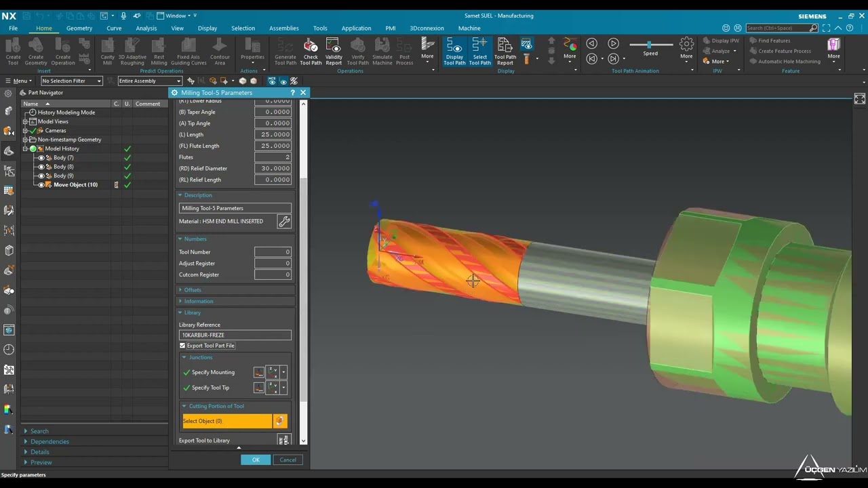Confirm the dialog with OK

click(256, 460)
